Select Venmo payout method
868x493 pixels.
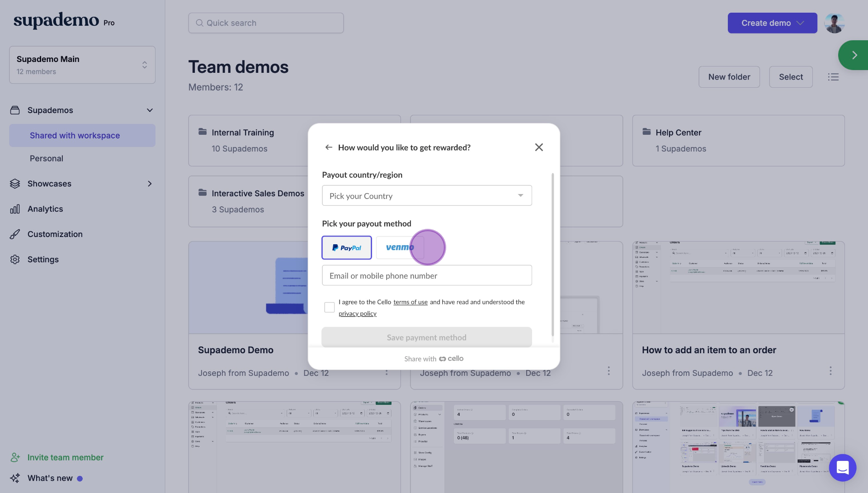click(x=400, y=248)
